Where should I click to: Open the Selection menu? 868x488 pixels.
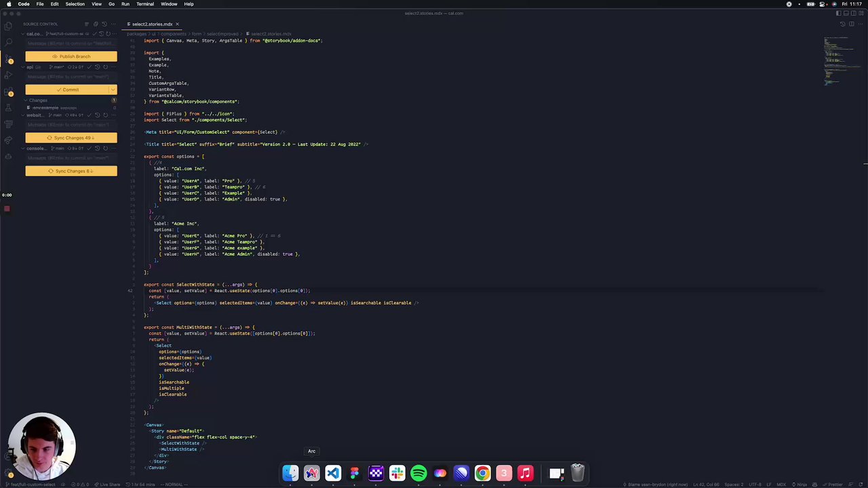click(75, 4)
